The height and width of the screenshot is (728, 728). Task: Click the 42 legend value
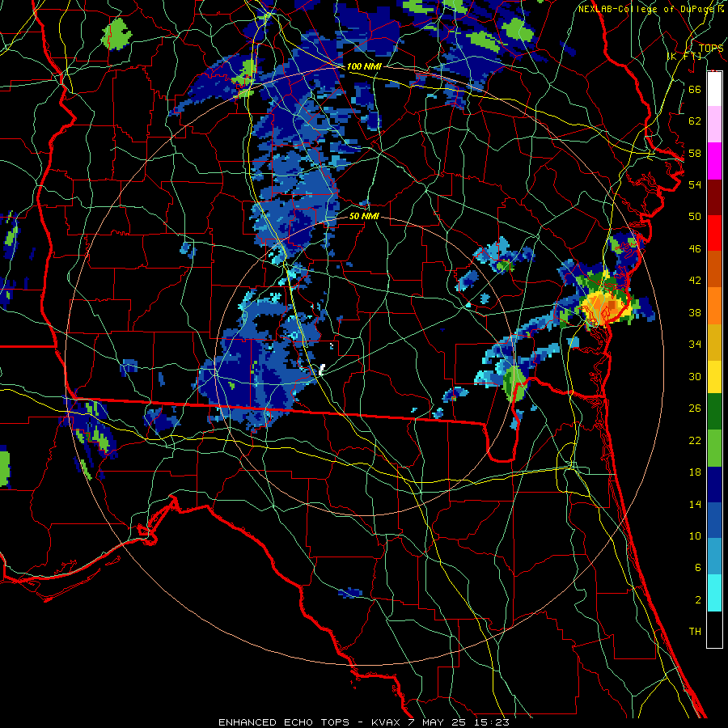tap(695, 281)
